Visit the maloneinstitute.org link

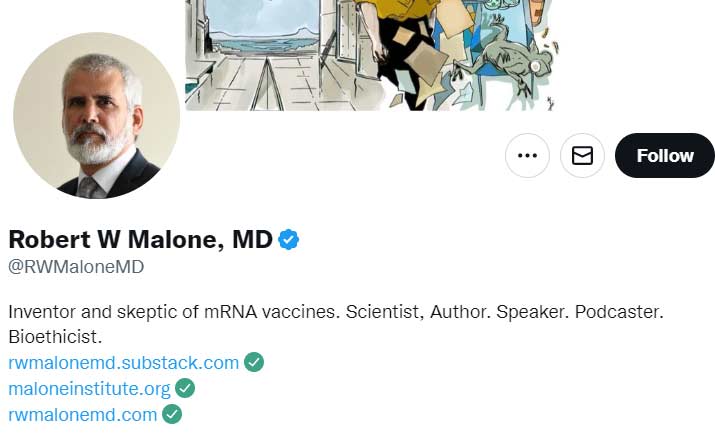89,388
